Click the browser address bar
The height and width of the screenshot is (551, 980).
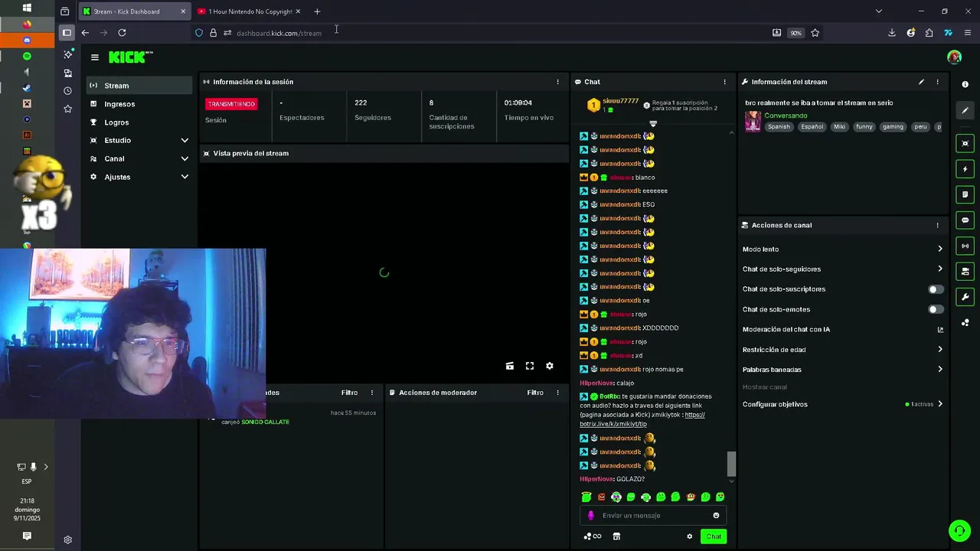coord(490,33)
